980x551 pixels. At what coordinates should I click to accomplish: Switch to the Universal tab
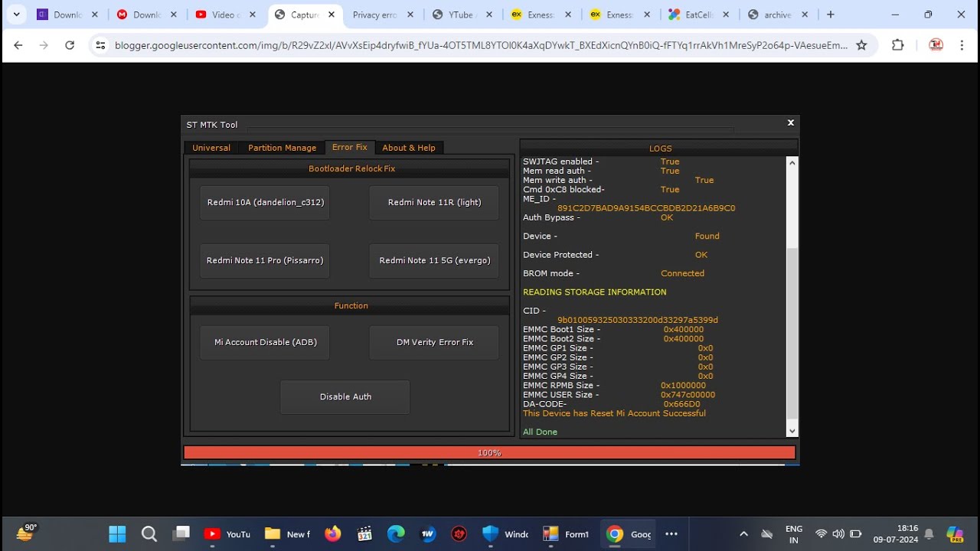211,148
